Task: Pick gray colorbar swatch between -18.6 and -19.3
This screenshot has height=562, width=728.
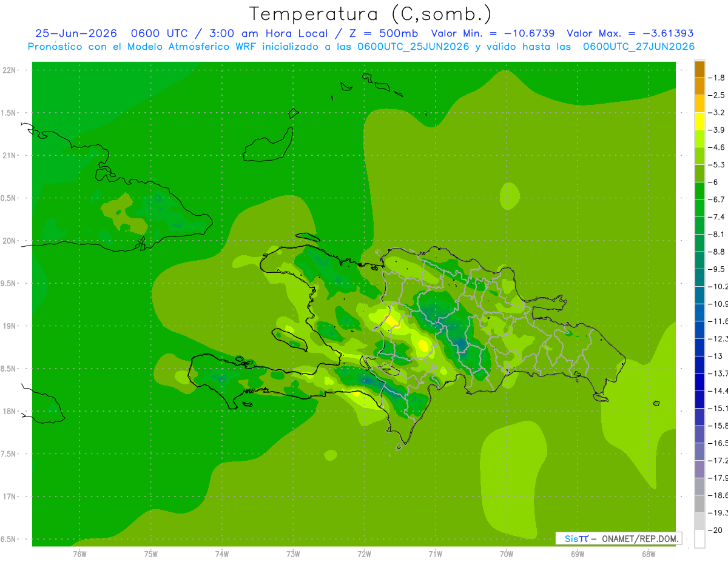Action: pos(699,504)
